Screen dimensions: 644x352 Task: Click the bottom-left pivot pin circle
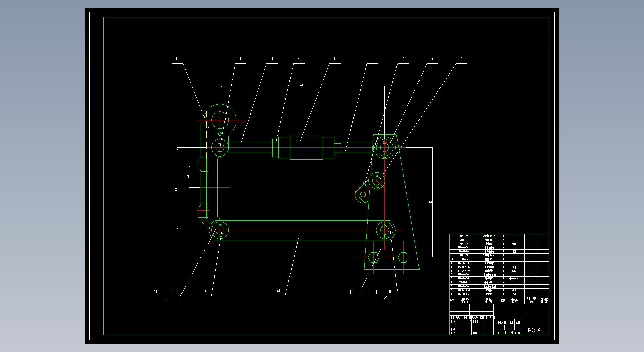tap(220, 230)
